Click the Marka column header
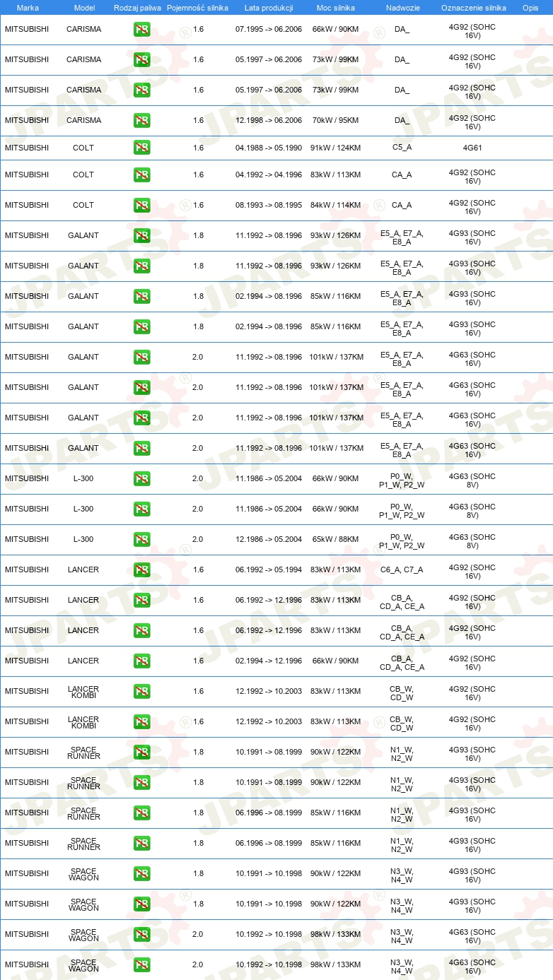 coord(28,8)
